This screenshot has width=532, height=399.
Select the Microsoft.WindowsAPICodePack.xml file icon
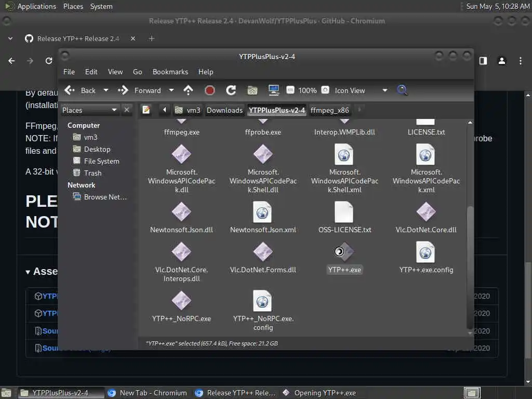click(x=425, y=154)
